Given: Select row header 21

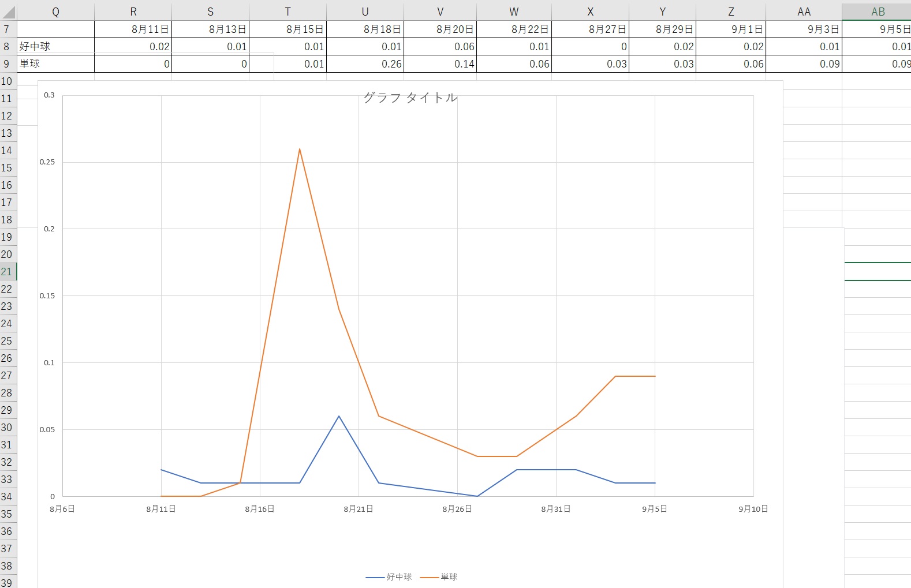Looking at the screenshot, I should (8, 272).
